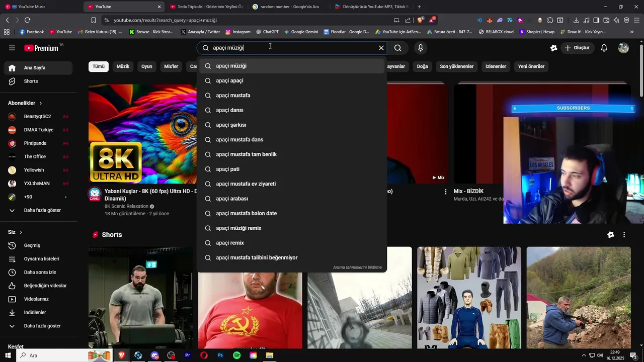
Task: Open ChatGPT bookmark in bookmarks bar
Action: click(267, 32)
